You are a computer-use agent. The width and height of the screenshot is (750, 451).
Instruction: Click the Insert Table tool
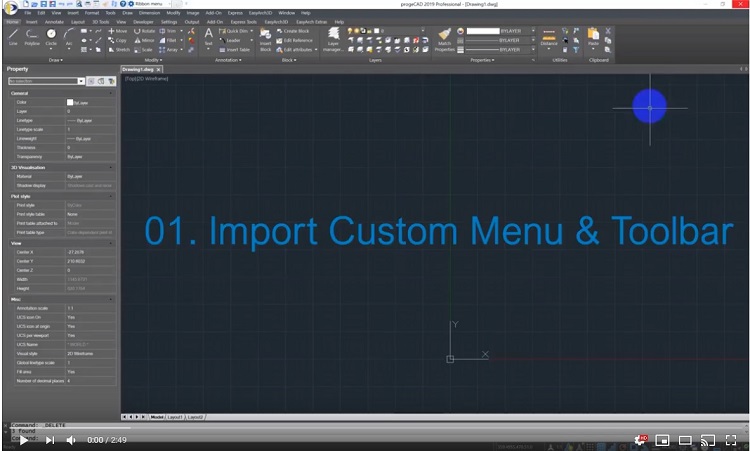[x=234, y=49]
